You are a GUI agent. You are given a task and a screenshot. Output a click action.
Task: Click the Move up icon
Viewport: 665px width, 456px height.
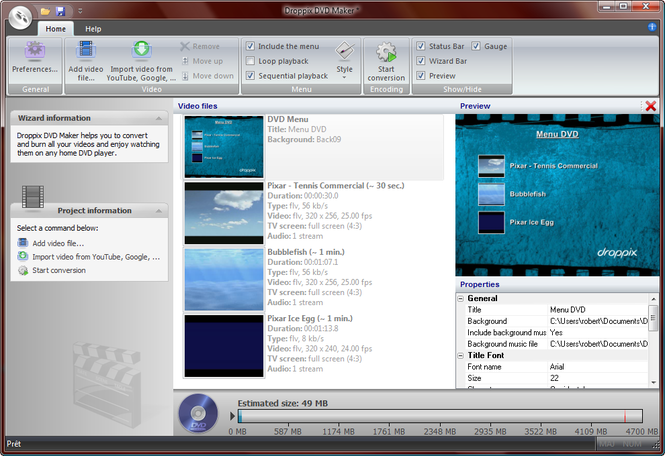185,61
